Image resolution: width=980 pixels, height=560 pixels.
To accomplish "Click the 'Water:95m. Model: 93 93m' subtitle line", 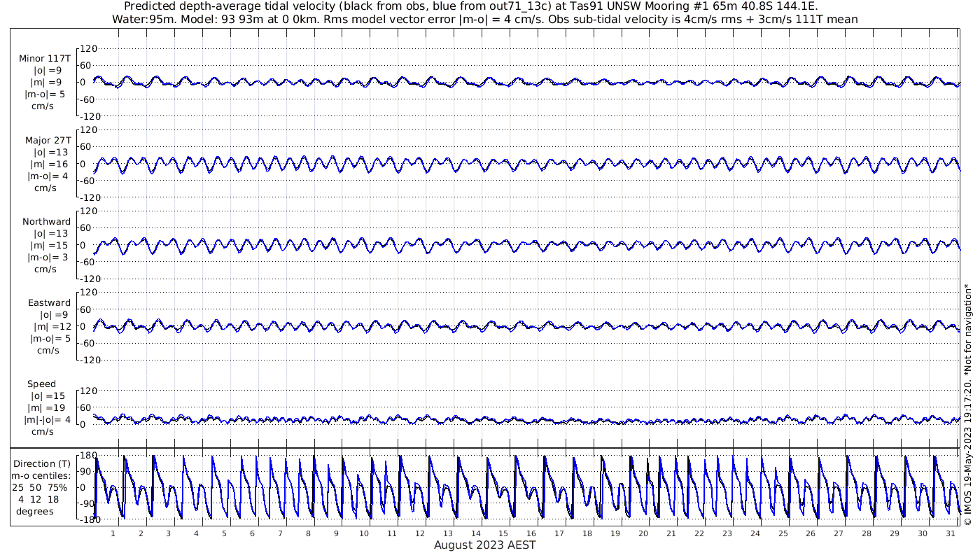I will pyautogui.click(x=485, y=20).
